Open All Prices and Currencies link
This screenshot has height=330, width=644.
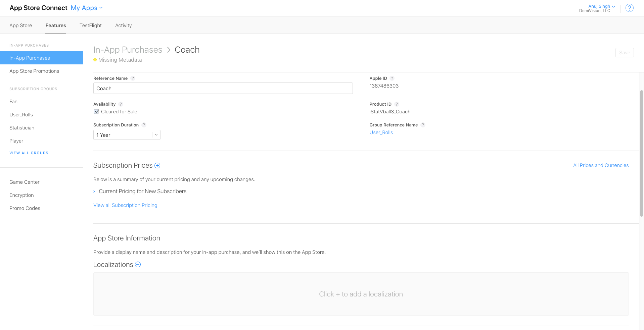tap(601, 165)
